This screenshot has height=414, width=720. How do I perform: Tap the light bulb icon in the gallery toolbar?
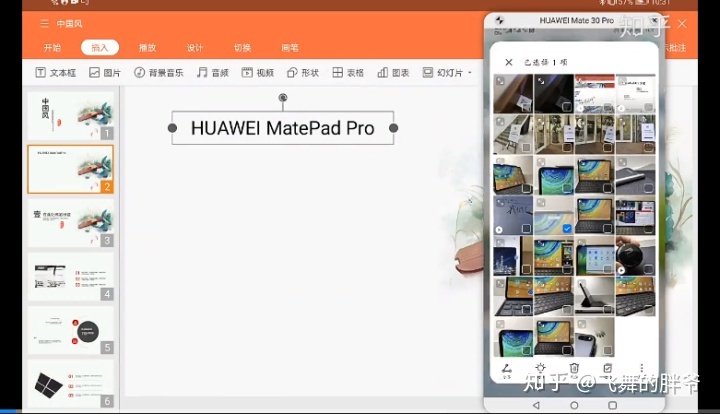540,369
